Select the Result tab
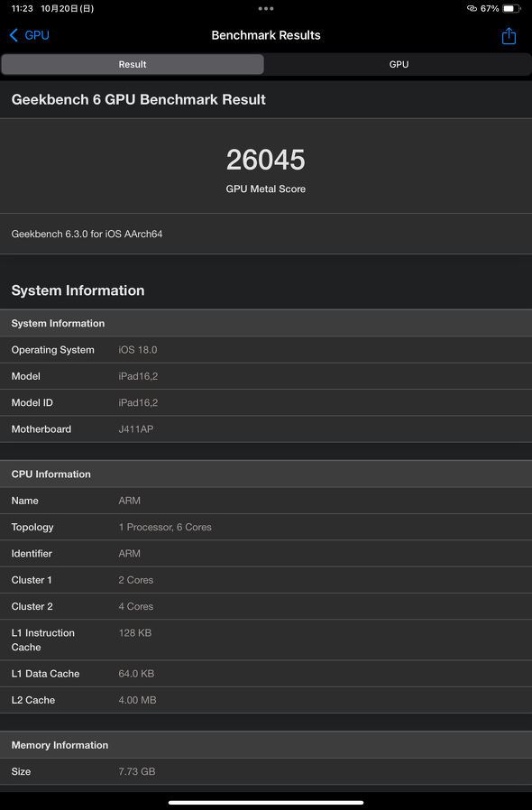The width and height of the screenshot is (532, 810). (x=132, y=64)
